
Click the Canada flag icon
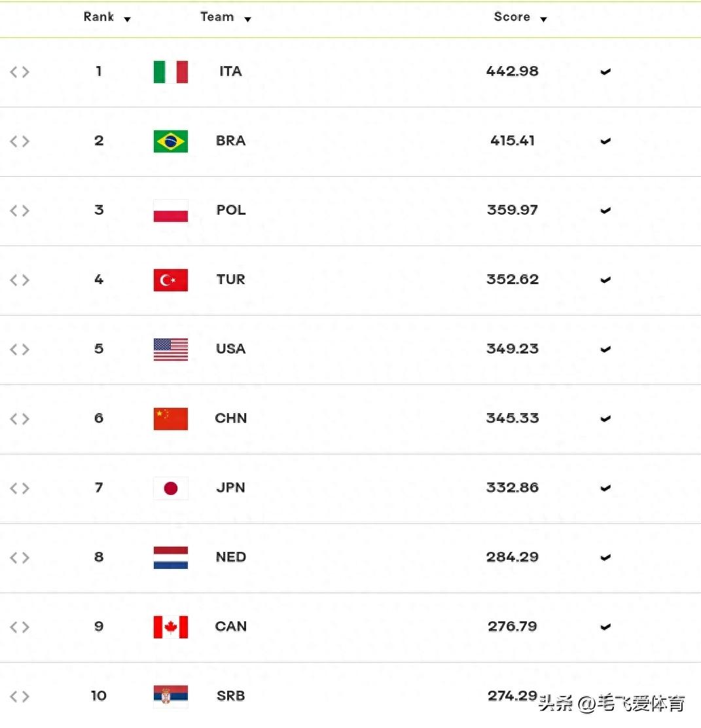(x=170, y=627)
